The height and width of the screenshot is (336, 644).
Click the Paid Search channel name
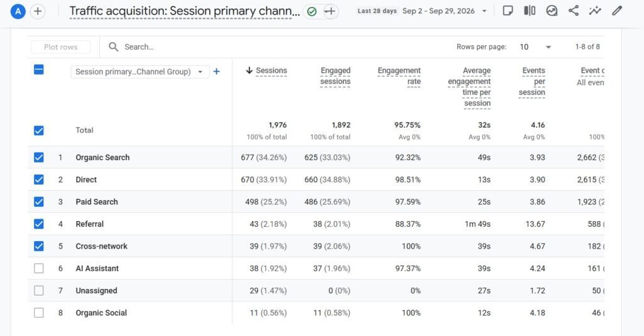pyautogui.click(x=96, y=202)
